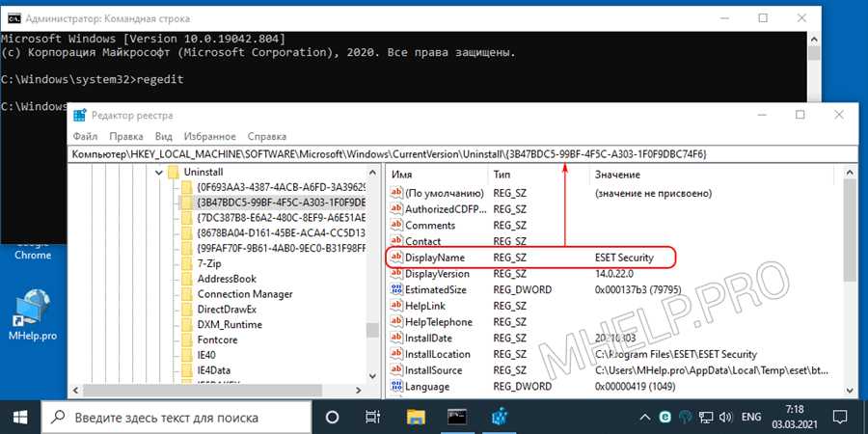Select the InstallLocation value name

(437, 354)
